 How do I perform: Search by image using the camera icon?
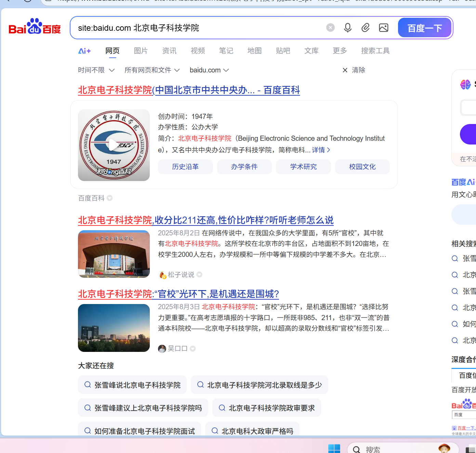click(383, 28)
